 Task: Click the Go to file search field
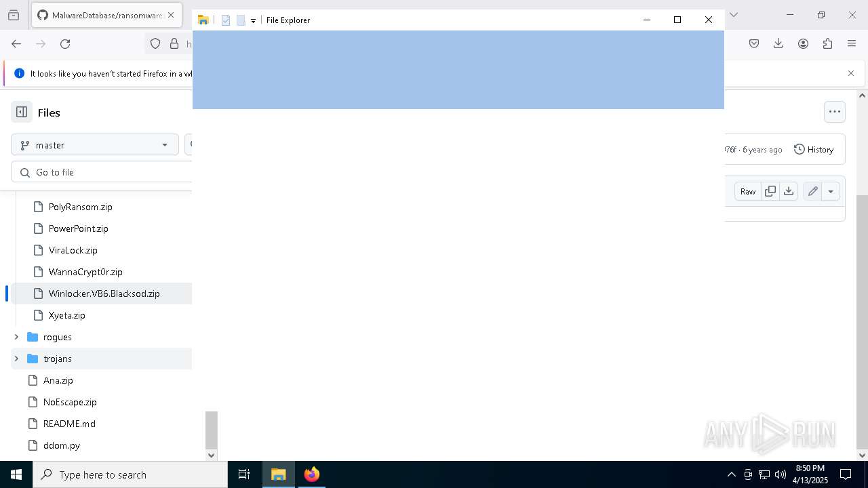(102, 172)
